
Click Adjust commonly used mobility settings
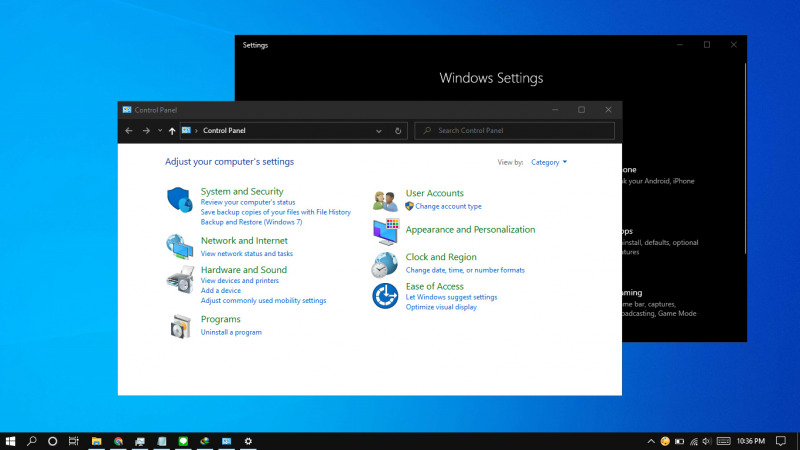click(263, 301)
